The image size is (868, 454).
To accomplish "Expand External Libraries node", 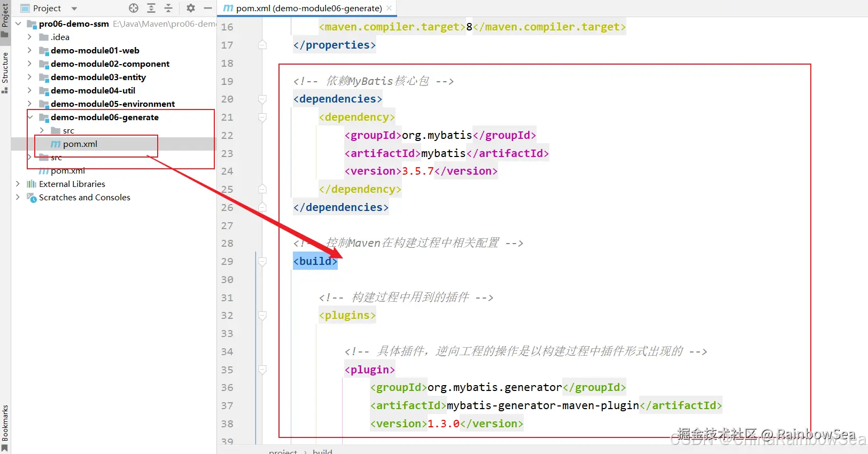I will click(x=18, y=184).
